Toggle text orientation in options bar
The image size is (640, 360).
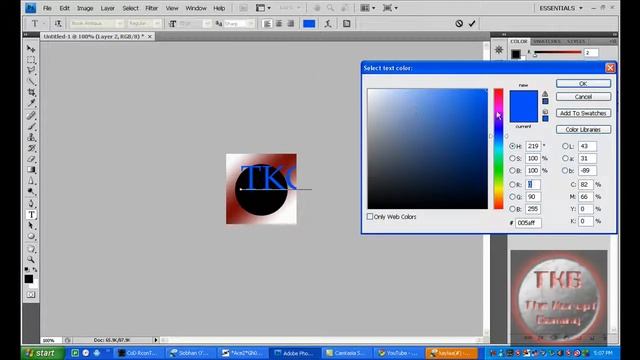click(58, 24)
